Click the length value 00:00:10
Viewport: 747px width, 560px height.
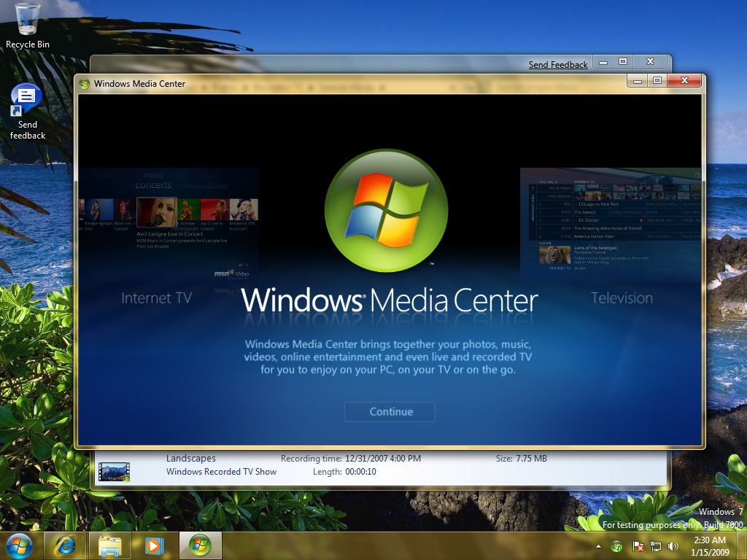click(360, 472)
